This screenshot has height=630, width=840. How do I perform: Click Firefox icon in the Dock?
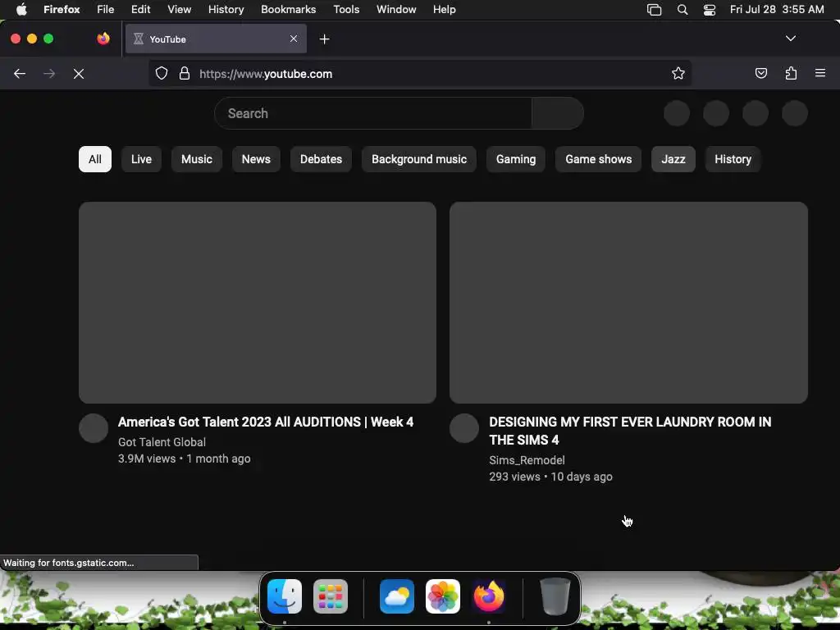489,596
